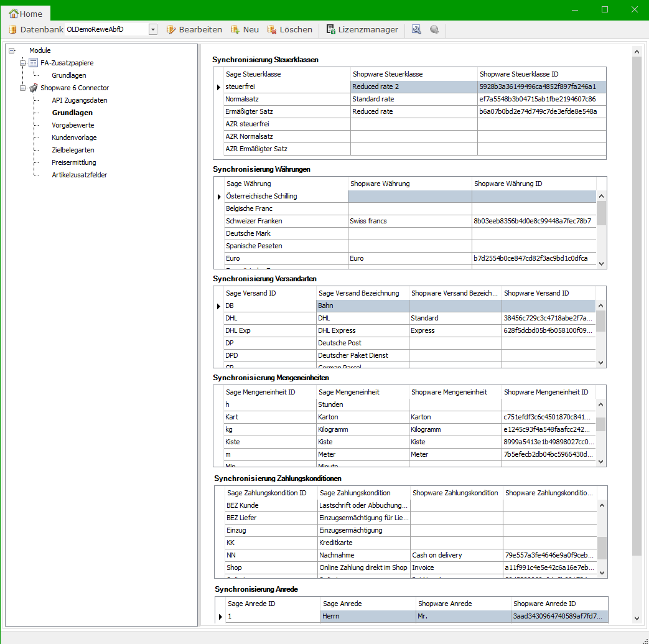Select the Shopware 6 Connector icon
Screen dimensions: 649x644
click(x=34, y=88)
